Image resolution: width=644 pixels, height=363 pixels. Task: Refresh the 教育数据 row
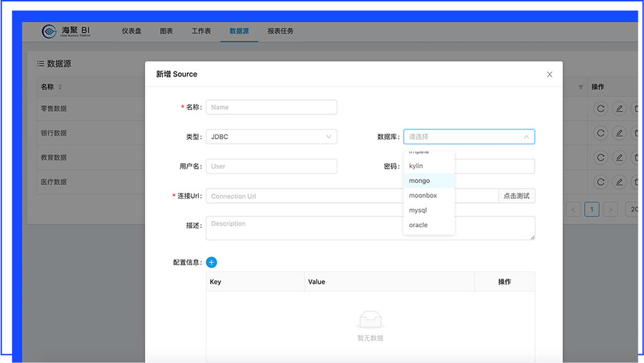coord(600,157)
